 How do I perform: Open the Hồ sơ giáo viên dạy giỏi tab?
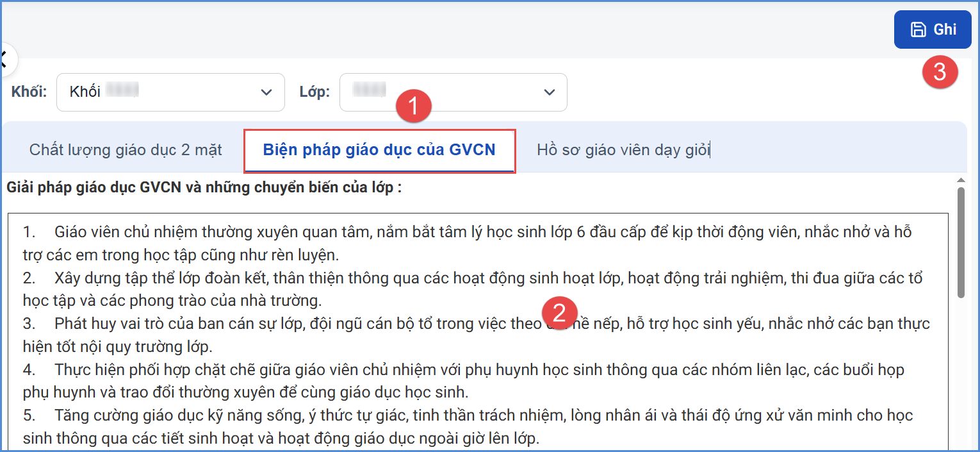click(624, 150)
